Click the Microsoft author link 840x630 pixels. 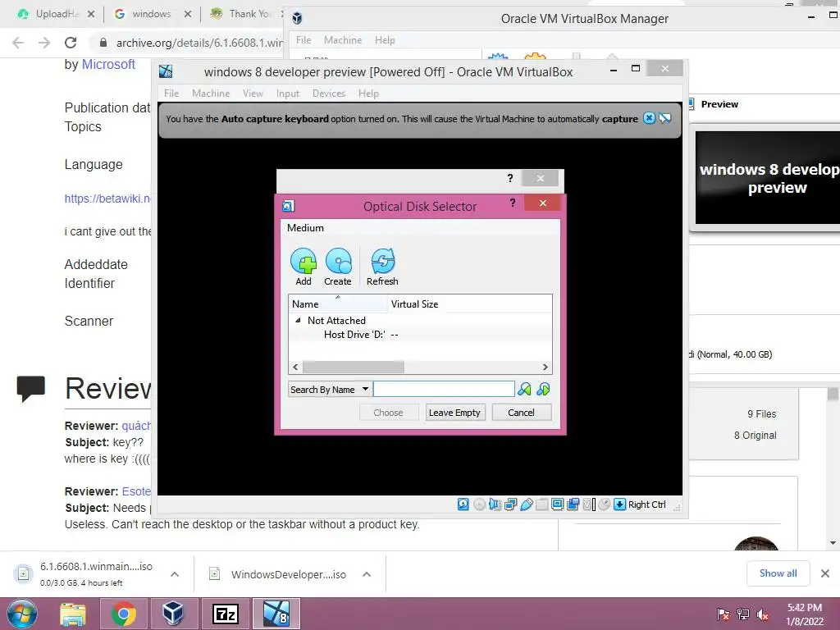click(x=108, y=64)
